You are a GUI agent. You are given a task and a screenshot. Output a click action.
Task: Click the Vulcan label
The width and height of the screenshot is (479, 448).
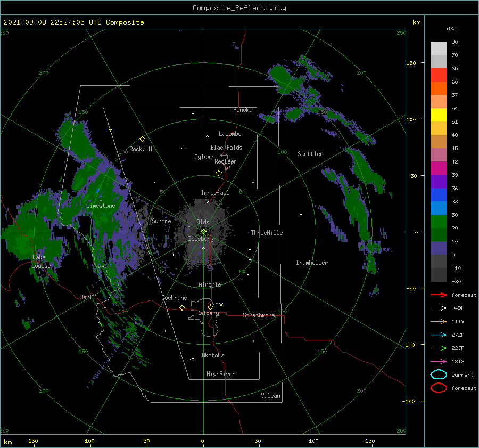click(x=270, y=396)
